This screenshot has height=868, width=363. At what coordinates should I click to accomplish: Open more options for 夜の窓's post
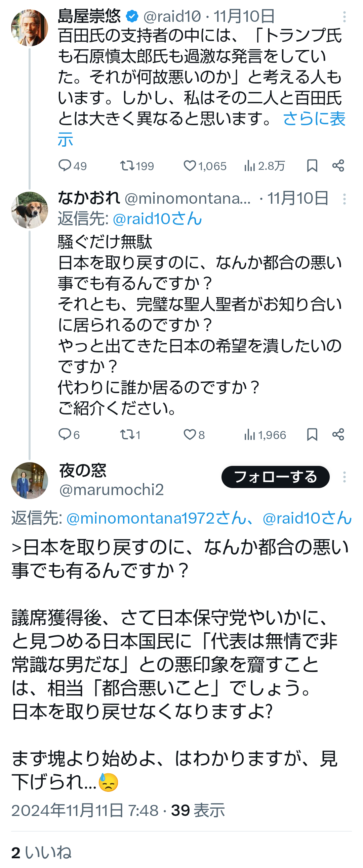point(344,477)
